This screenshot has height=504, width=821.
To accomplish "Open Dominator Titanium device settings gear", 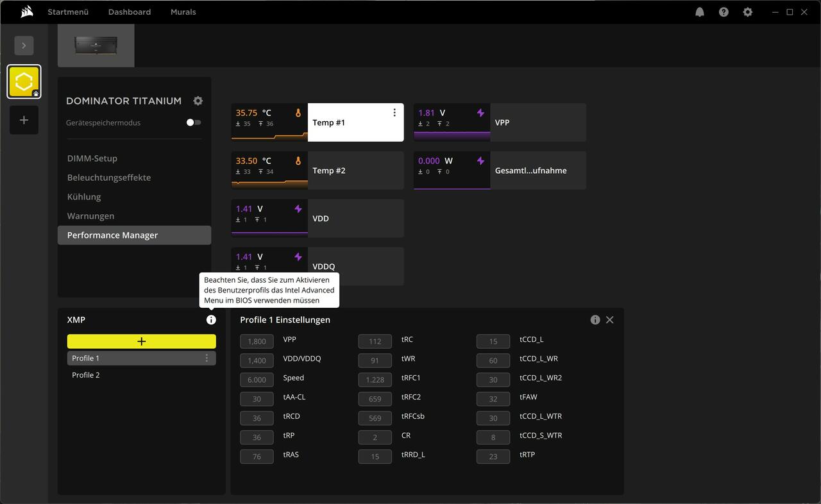I will 198,101.
